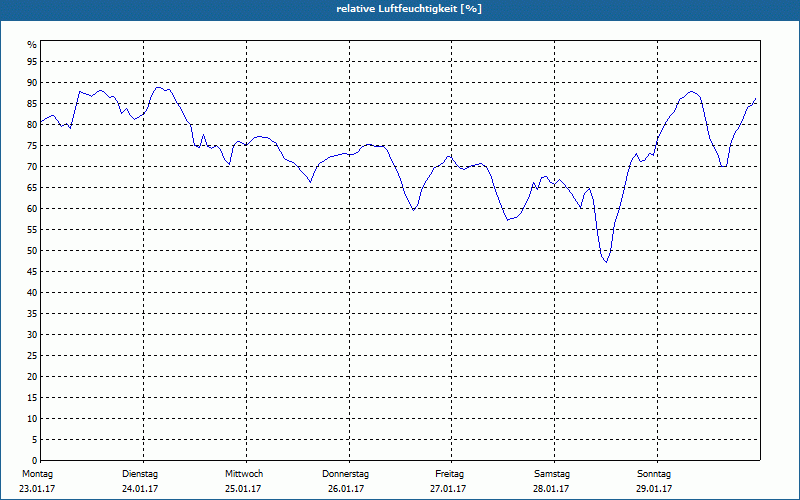The width and height of the screenshot is (800, 500).
Task: Click the '85' y-axis value
Action: pyautogui.click(x=32, y=104)
